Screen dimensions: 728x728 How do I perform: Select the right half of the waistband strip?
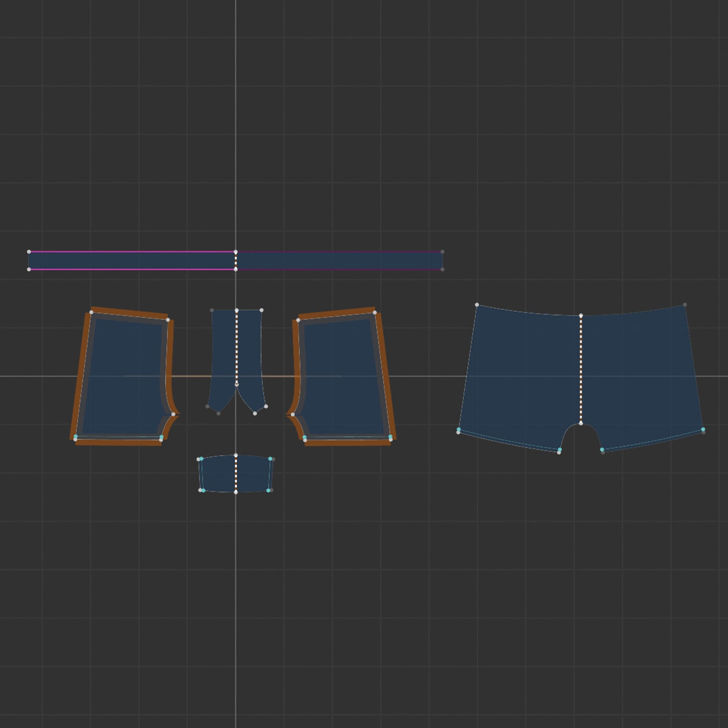[x=339, y=261]
